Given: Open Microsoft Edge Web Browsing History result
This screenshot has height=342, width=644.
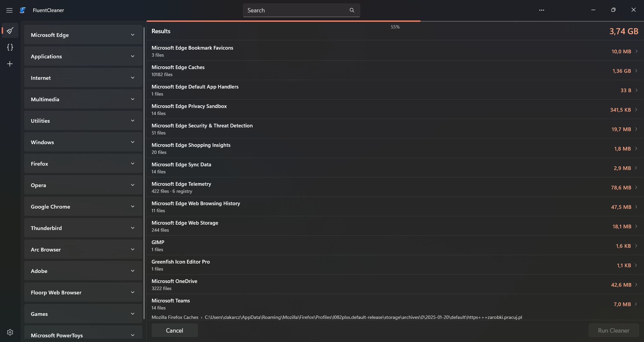Looking at the screenshot, I should click(x=395, y=207).
